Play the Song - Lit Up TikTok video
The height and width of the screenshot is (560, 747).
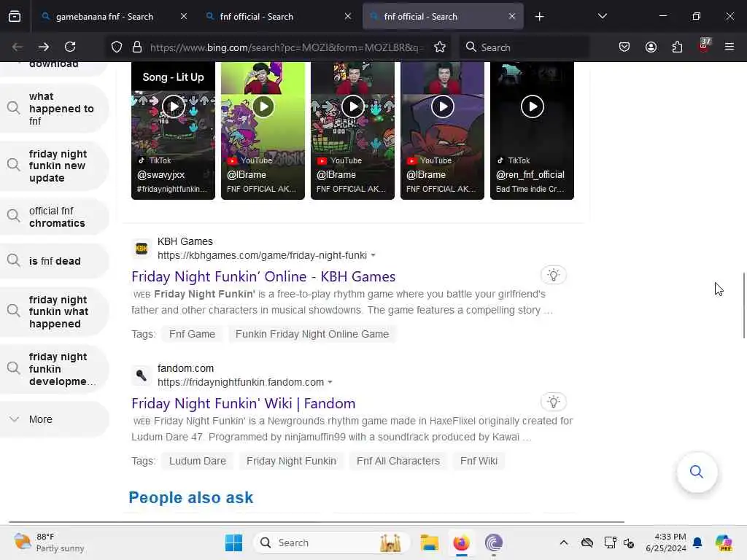tap(173, 106)
